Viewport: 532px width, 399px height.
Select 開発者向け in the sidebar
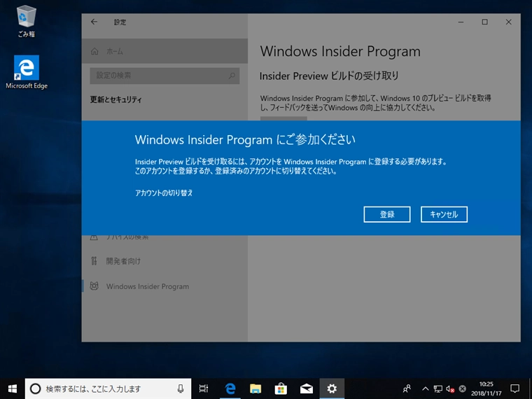tap(164, 261)
